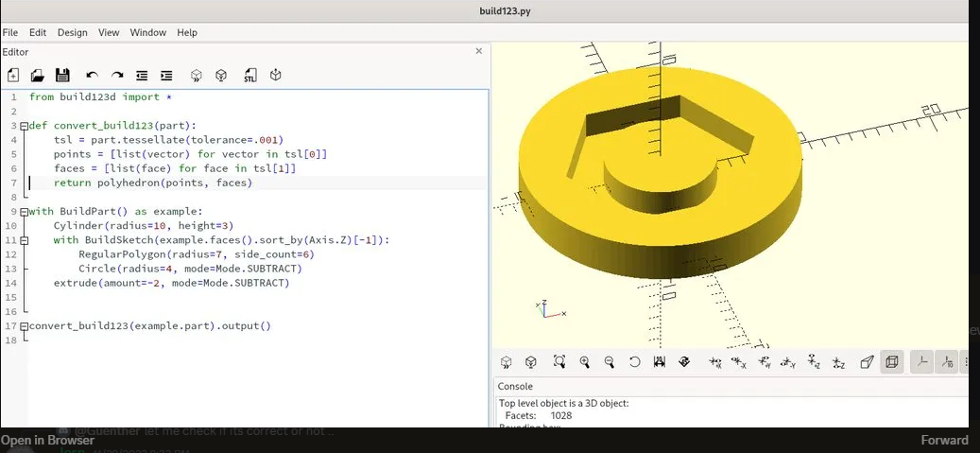Open the Design menu
This screenshot has width=980, height=453.
click(72, 32)
